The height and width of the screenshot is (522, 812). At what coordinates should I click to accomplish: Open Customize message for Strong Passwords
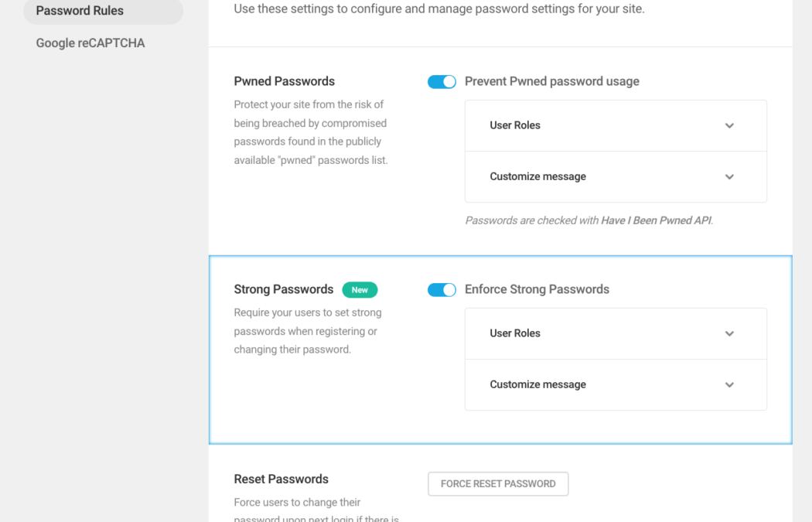tap(615, 384)
